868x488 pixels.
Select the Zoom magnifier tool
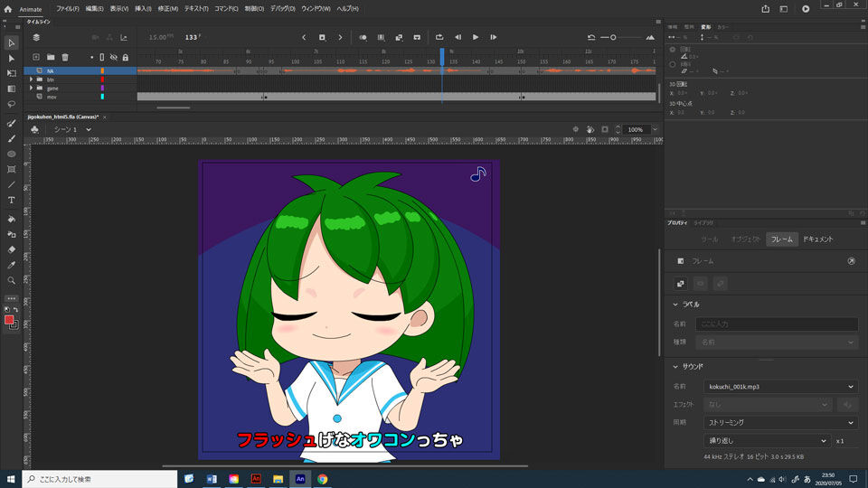11,280
